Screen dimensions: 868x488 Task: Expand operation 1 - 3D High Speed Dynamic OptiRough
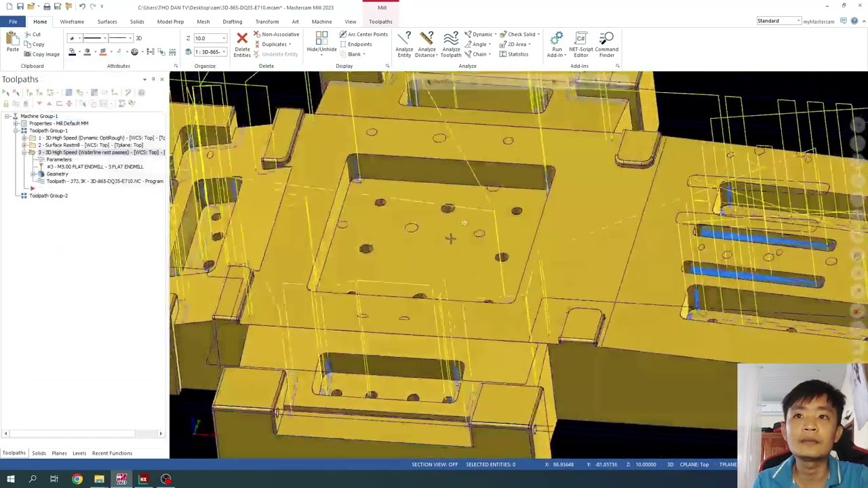[24, 138]
